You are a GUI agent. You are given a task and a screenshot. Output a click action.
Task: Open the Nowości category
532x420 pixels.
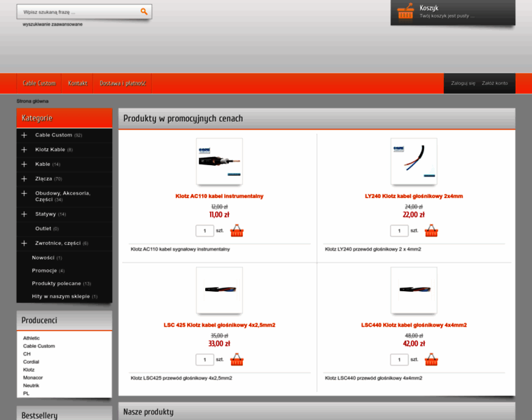pyautogui.click(x=43, y=258)
